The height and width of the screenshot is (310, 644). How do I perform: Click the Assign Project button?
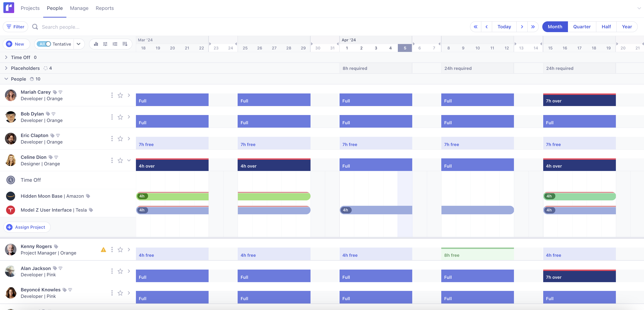(27, 227)
